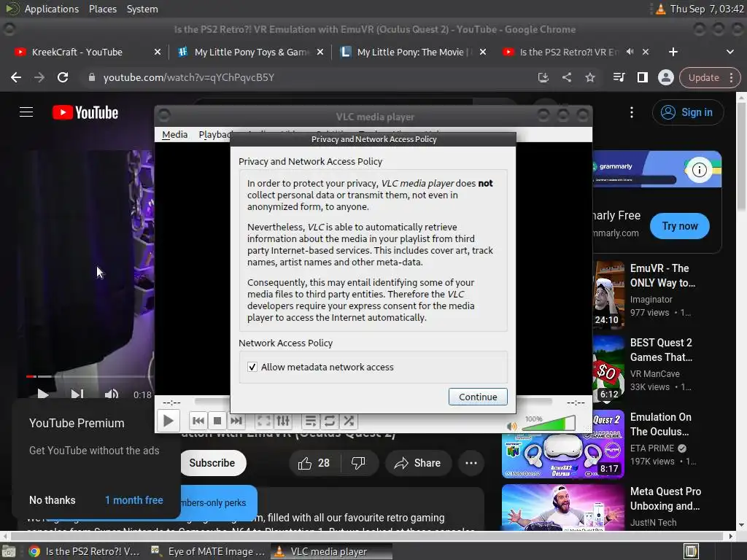747x560 pixels.
Task: Switch to KreekCraft - YouTube tab
Action: click(77, 52)
